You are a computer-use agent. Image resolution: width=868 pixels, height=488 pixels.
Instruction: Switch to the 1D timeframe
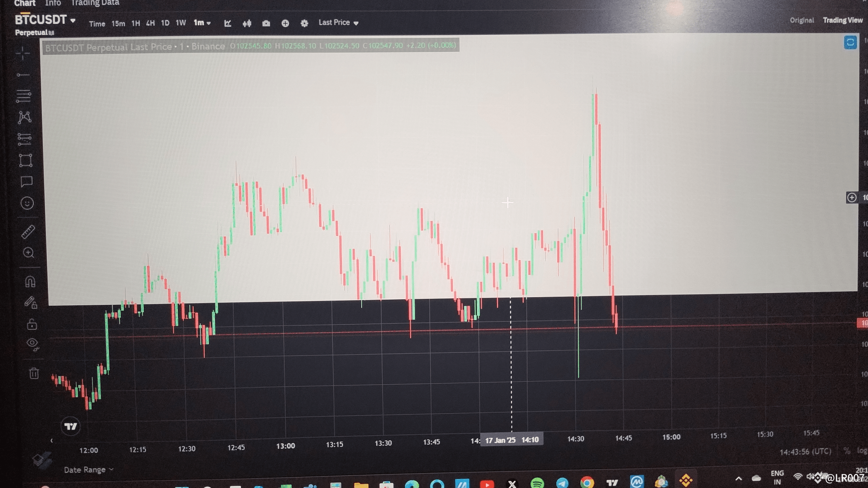point(165,23)
